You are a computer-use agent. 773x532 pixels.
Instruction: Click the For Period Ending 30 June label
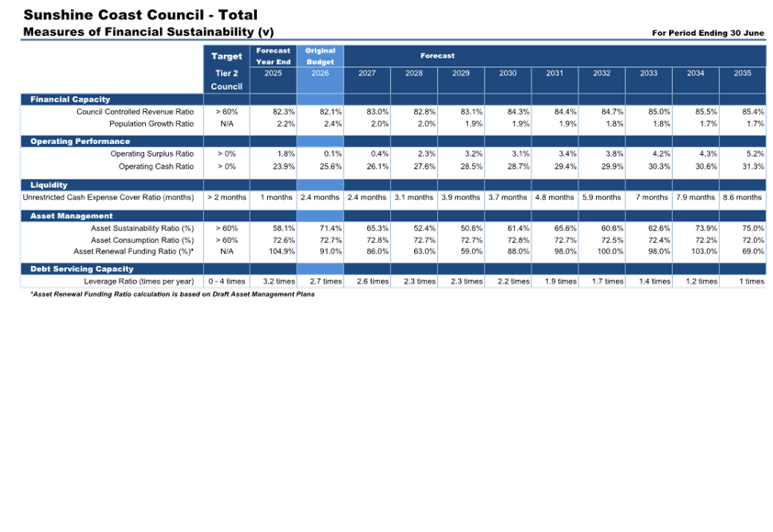click(x=707, y=33)
